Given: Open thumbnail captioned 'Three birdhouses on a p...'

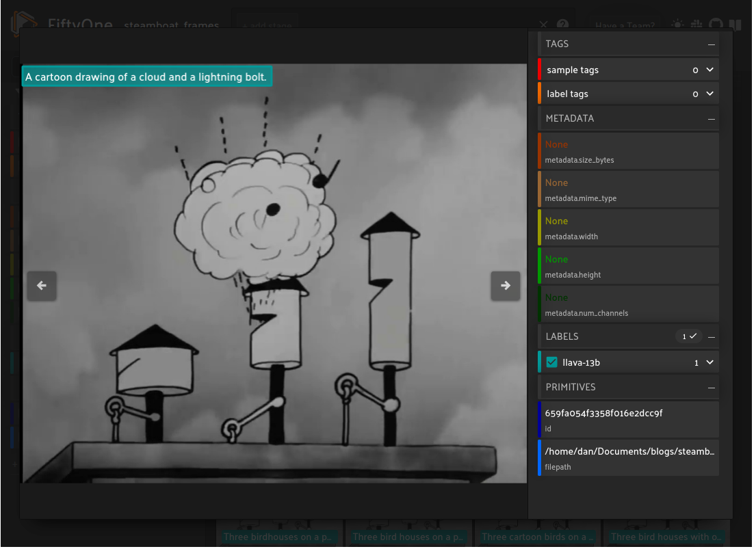Looking at the screenshot, I should point(280,534).
